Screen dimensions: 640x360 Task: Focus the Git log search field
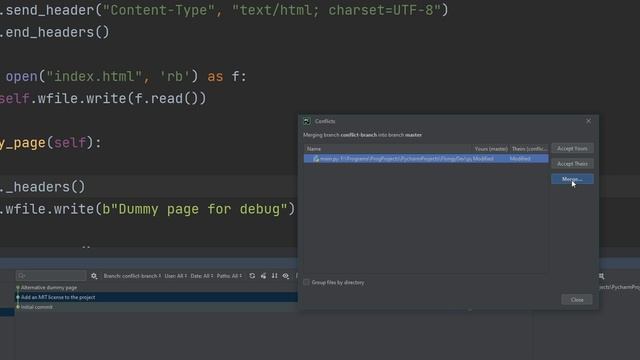pyautogui.click(x=51, y=276)
